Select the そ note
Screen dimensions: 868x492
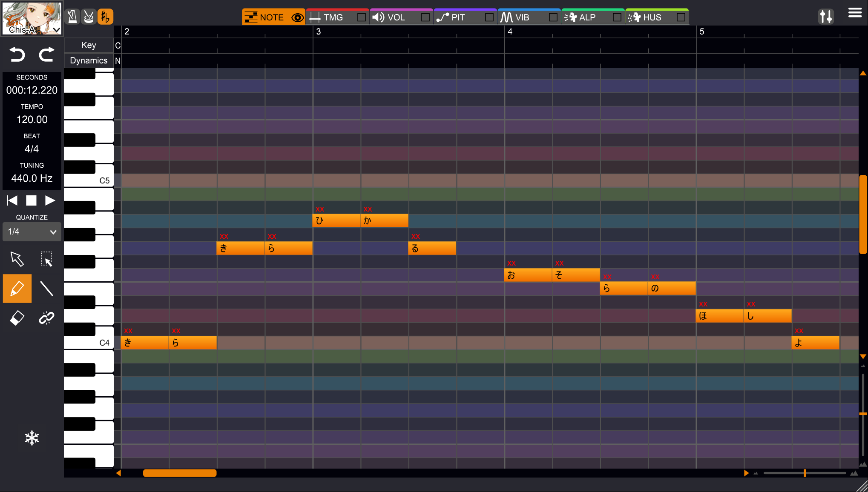point(576,275)
